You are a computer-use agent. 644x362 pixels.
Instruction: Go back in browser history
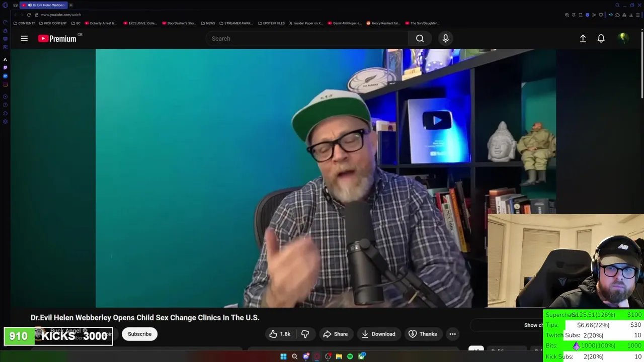15,15
